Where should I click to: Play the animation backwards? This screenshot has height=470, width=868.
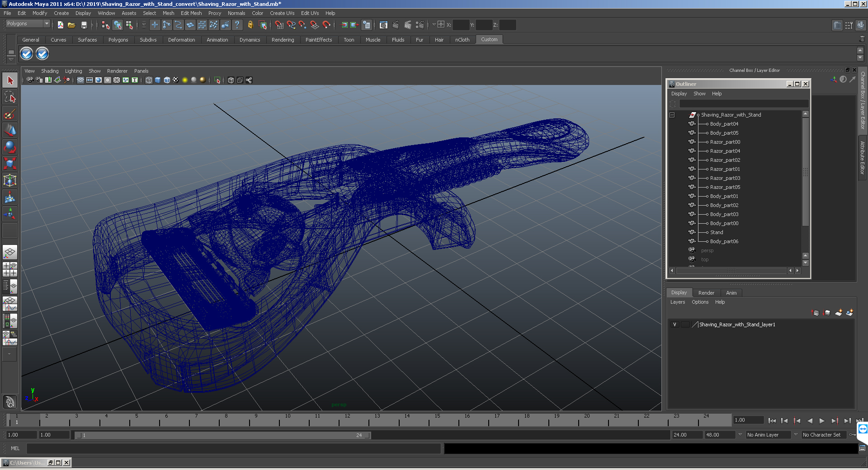[x=810, y=421]
